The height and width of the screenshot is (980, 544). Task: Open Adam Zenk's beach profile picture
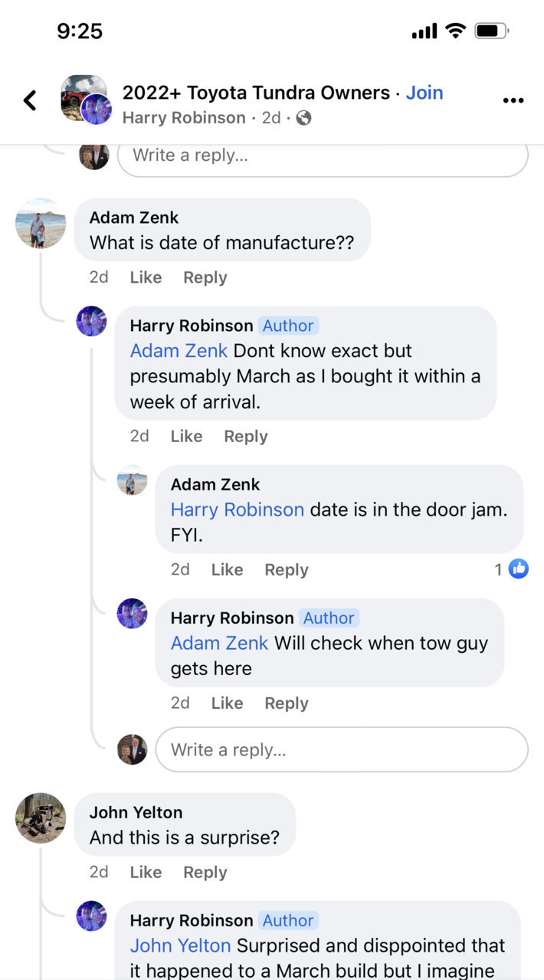point(41,224)
